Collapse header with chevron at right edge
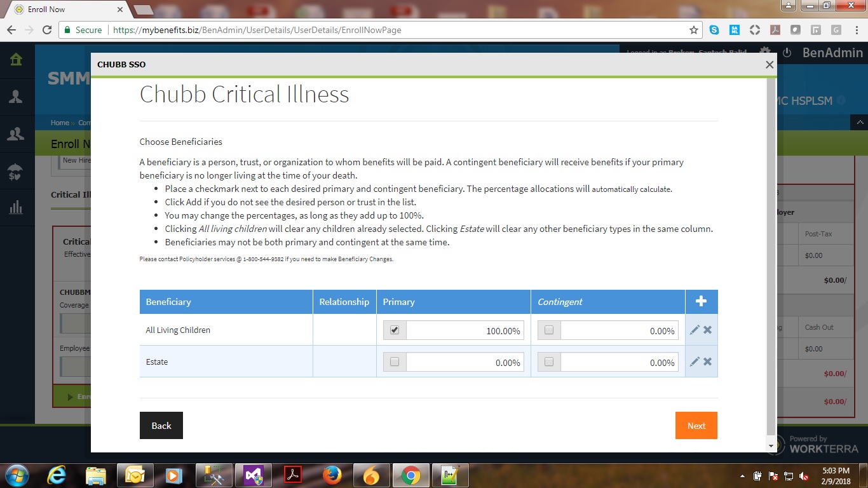This screenshot has width=868, height=488. [860, 123]
